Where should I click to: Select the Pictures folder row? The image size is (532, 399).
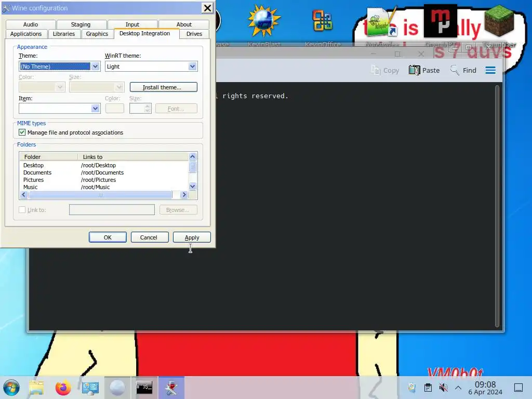pyautogui.click(x=104, y=180)
